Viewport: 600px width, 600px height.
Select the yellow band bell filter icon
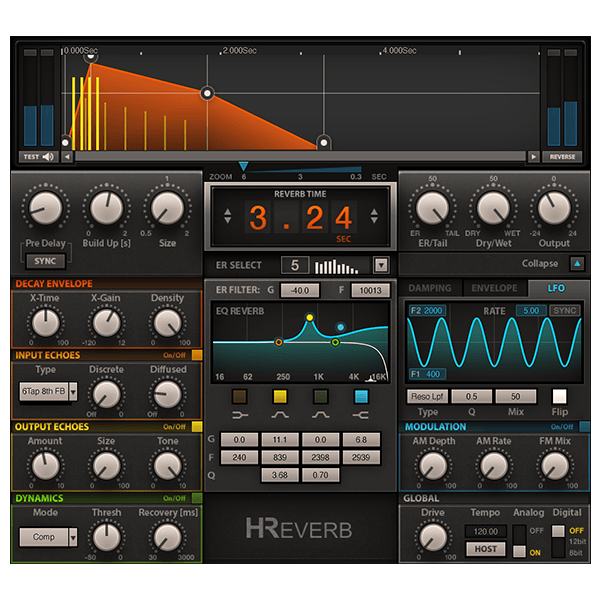(x=280, y=415)
